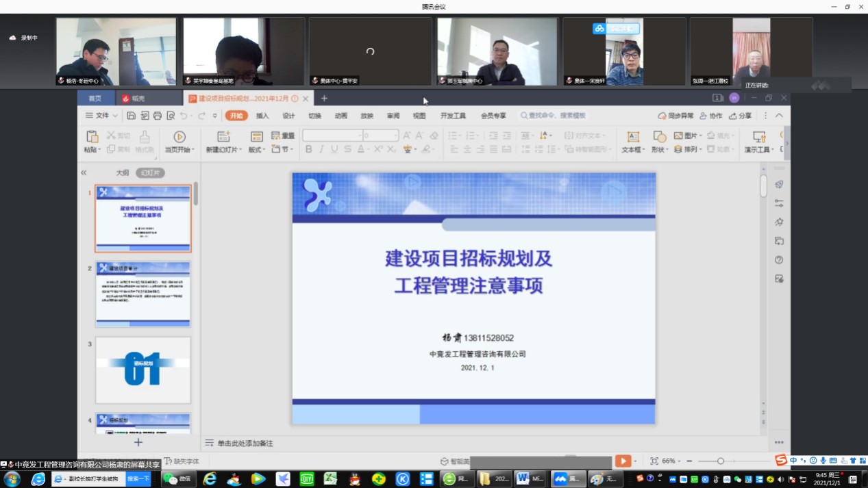Select slide 2 thumbnail in panel
The width and height of the screenshot is (868, 488).
coord(143,294)
